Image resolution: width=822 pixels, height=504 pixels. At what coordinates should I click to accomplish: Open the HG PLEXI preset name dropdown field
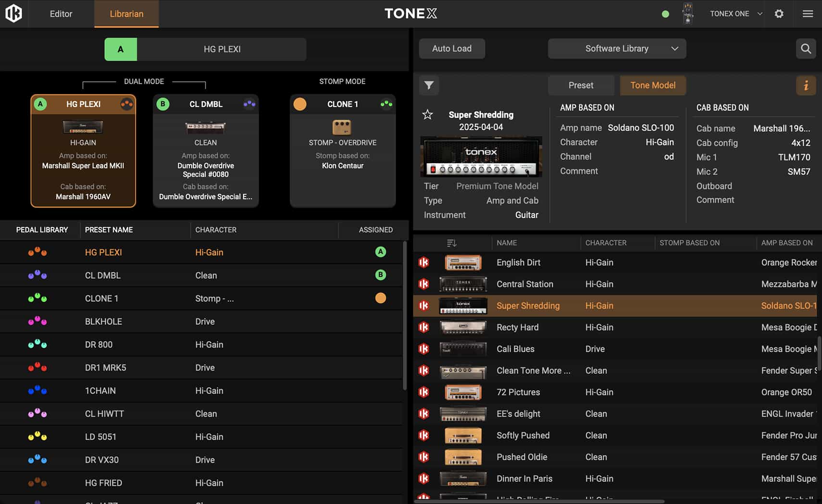(222, 49)
